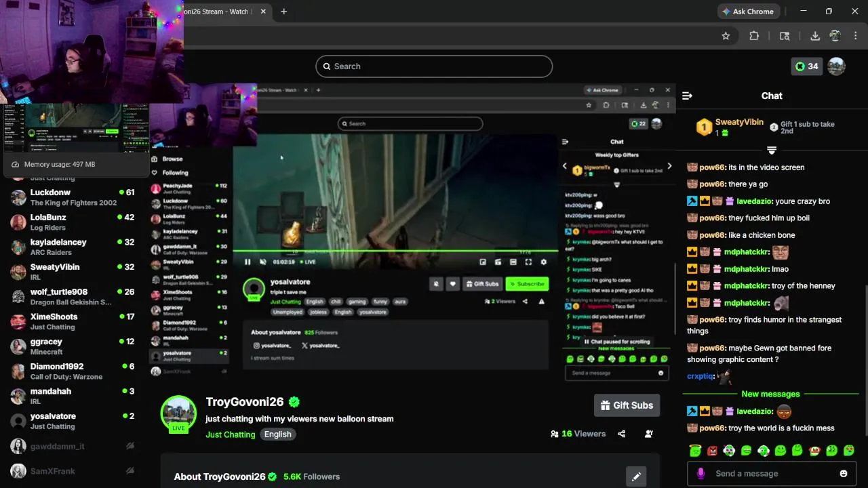868x488 pixels.
Task: Open a new Chrome tab
Action: click(x=283, y=12)
